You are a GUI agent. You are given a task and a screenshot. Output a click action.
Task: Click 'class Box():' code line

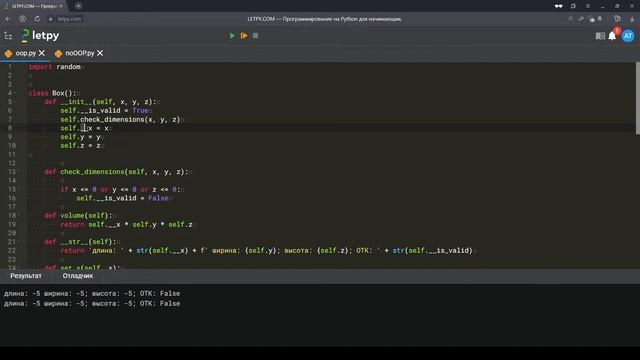click(52, 93)
